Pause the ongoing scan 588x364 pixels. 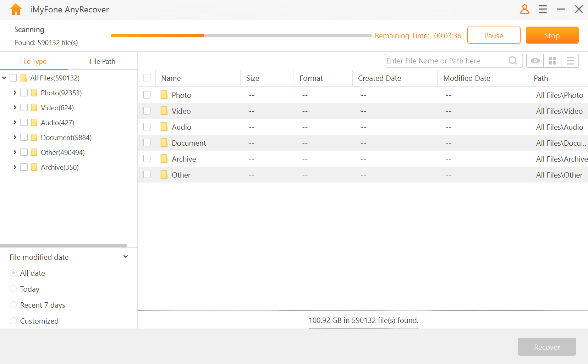pos(494,35)
